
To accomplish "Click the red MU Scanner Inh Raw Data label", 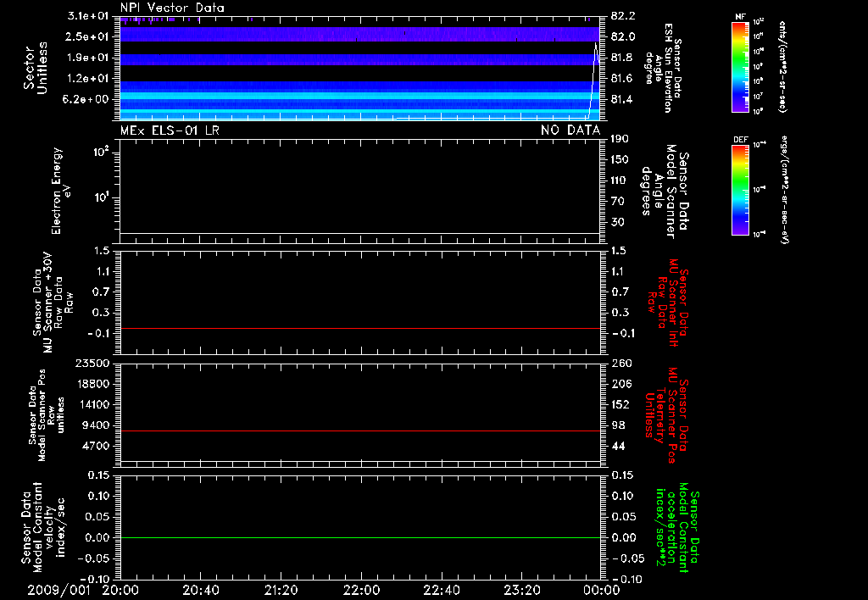I will pyautogui.click(x=668, y=303).
